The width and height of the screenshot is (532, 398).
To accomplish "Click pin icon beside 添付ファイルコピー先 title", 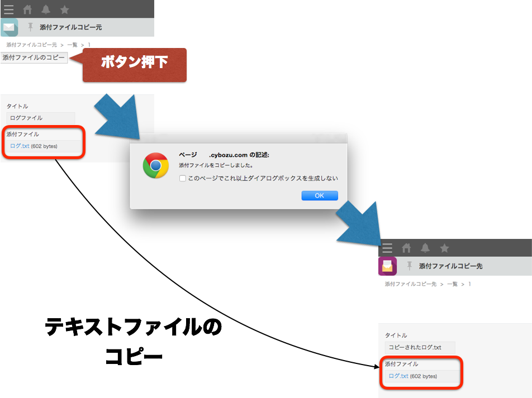I will [x=410, y=266].
